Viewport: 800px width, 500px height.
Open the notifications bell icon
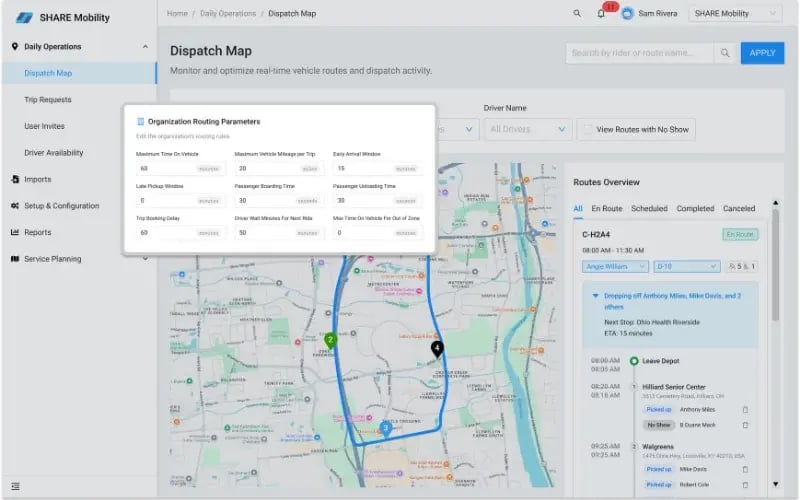(601, 14)
